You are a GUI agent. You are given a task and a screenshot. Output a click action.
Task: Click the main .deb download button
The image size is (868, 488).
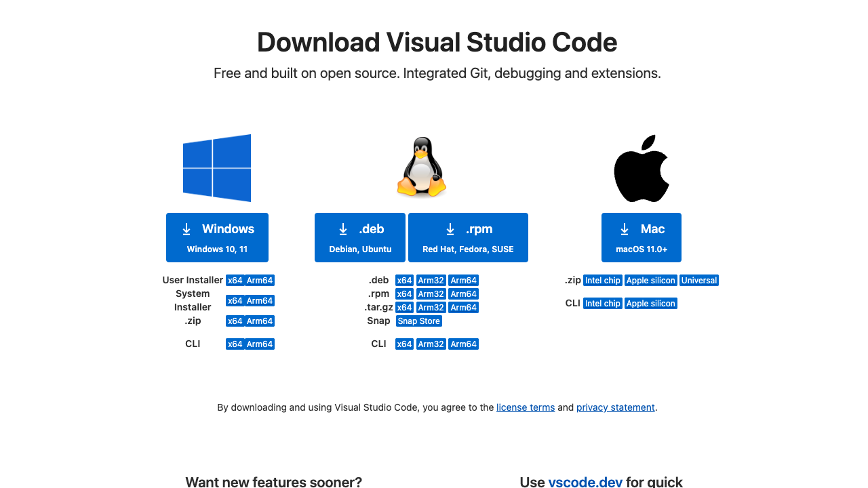tap(360, 237)
